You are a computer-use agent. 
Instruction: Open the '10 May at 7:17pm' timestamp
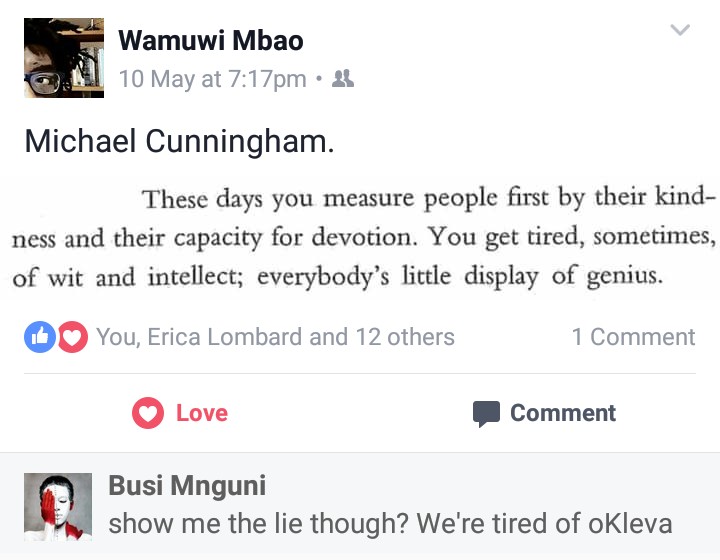[x=212, y=78]
